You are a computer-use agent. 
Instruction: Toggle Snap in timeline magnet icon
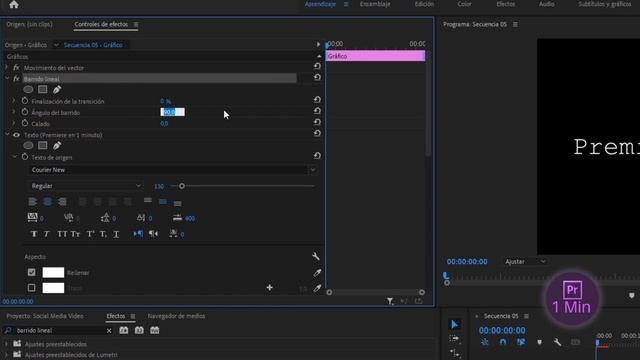[x=503, y=342]
